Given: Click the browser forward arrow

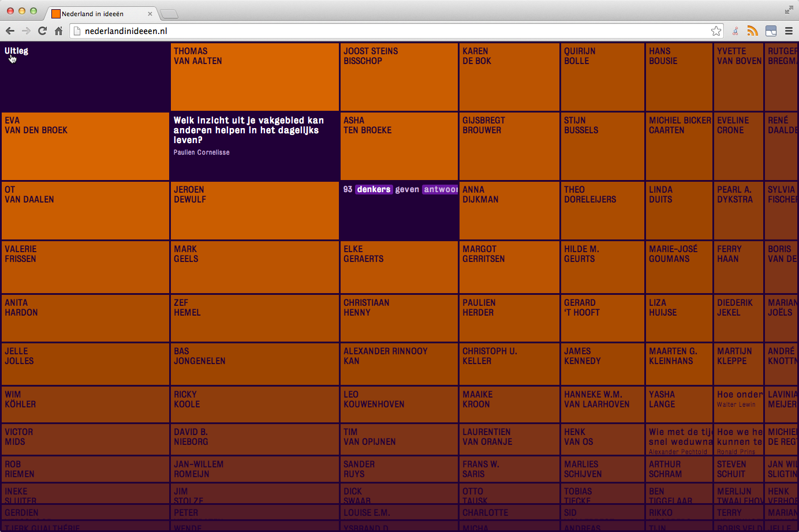Looking at the screenshot, I should pyautogui.click(x=26, y=31).
